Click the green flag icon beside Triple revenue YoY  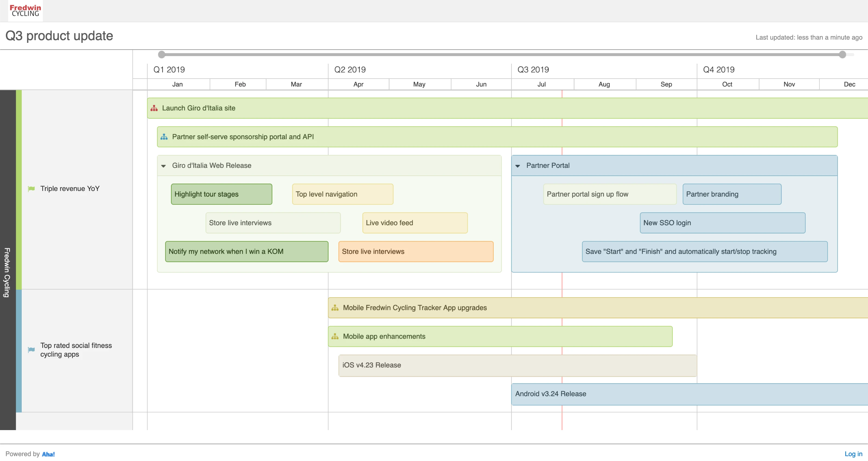pos(31,189)
